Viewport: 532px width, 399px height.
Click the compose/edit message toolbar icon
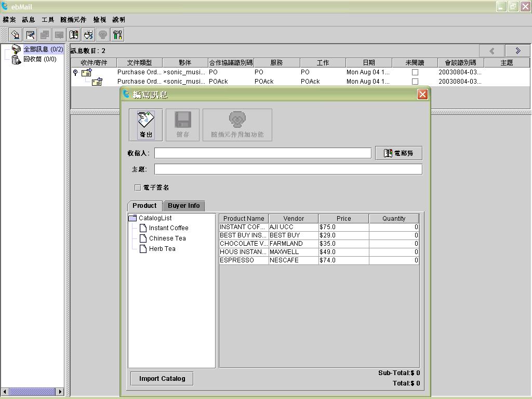point(30,35)
